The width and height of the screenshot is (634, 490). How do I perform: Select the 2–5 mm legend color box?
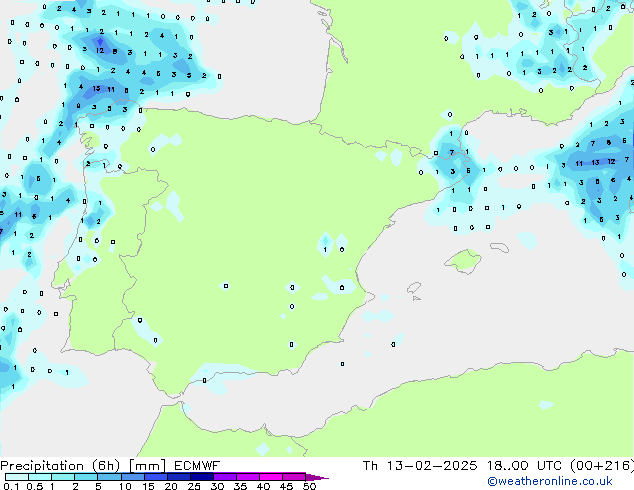86,477
